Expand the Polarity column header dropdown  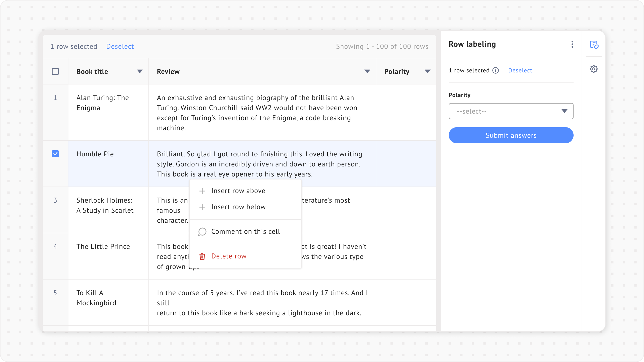click(427, 71)
